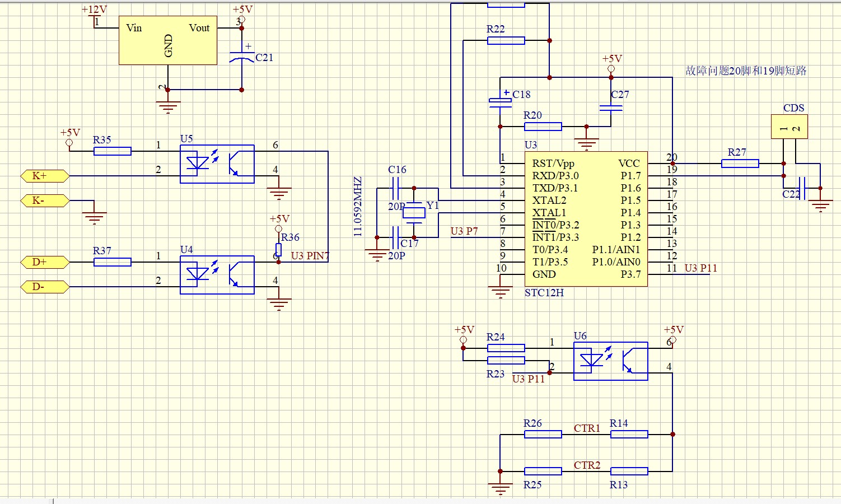Select the Vin/Vout voltage regulator block
The image size is (841, 504).
coord(168,40)
